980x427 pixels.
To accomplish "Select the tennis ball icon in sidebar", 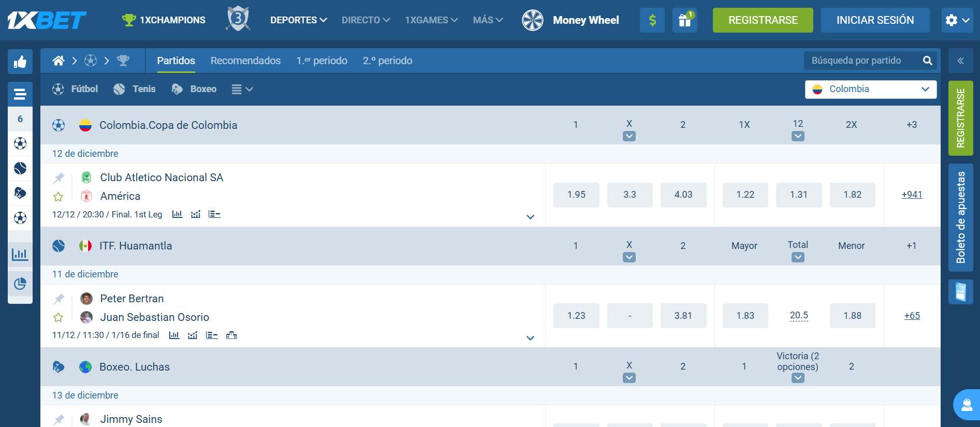I will pyautogui.click(x=20, y=168).
